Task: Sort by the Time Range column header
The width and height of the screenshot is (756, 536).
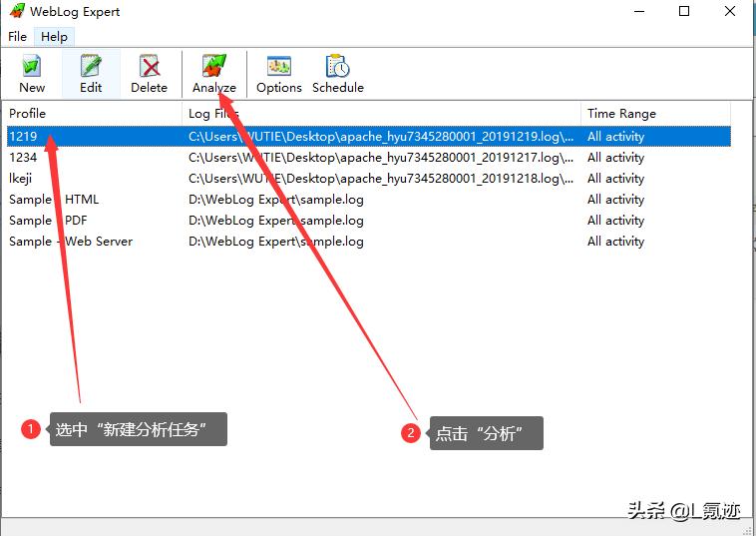Action: coord(655,114)
